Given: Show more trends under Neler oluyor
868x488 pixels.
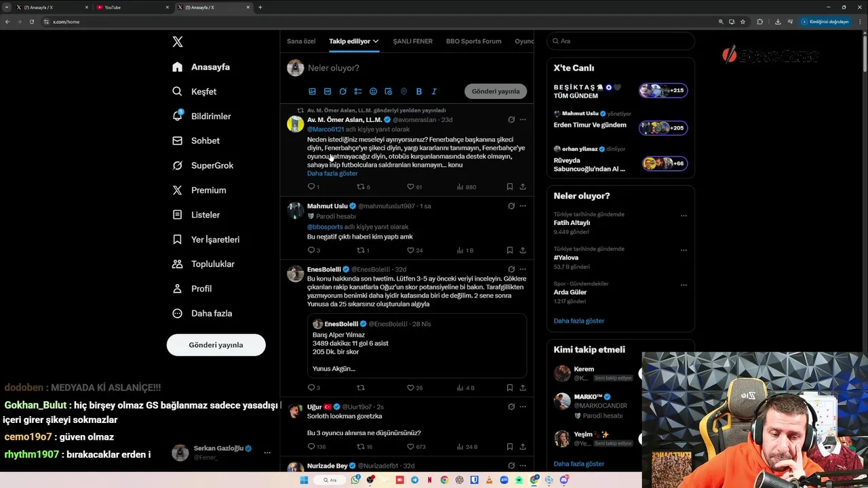Looking at the screenshot, I should [579, 321].
